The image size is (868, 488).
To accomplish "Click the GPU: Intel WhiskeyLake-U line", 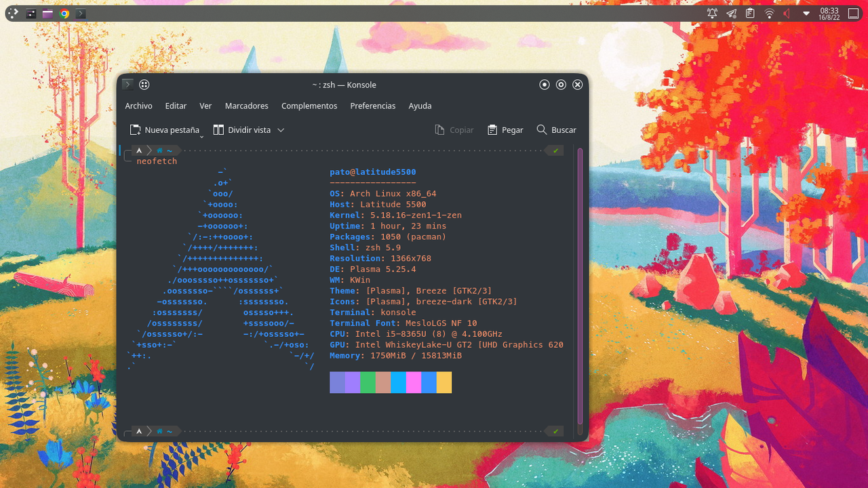I will click(x=446, y=346).
